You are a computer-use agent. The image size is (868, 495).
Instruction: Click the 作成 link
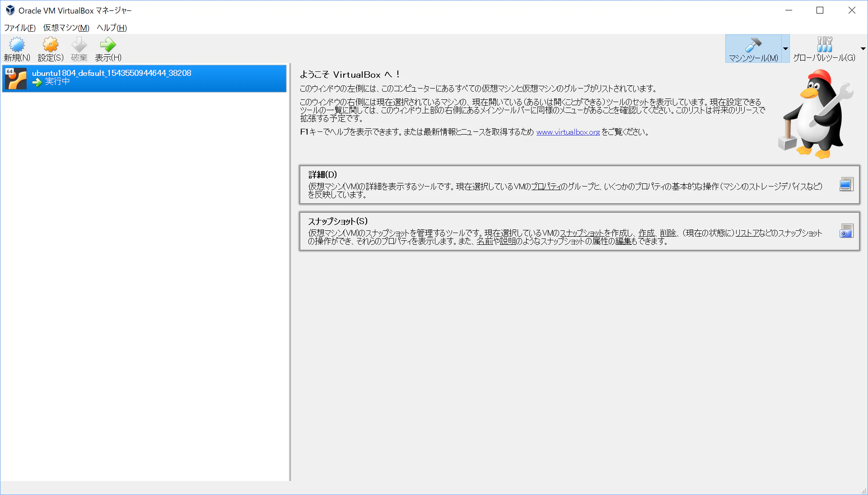click(x=646, y=233)
